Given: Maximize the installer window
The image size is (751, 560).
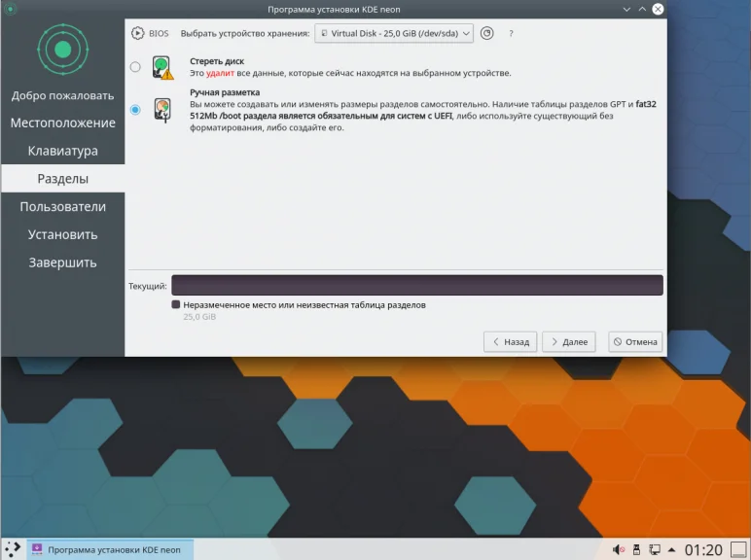Looking at the screenshot, I should [642, 9].
